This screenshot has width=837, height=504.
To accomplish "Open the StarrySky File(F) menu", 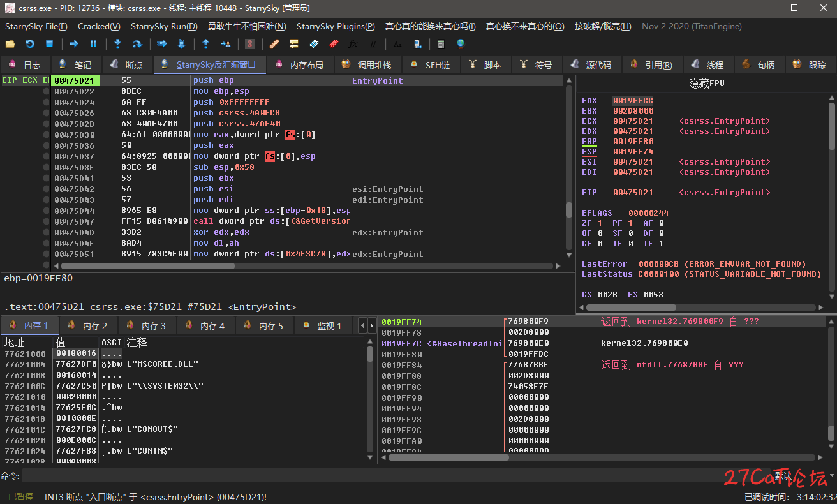I will coord(36,26).
